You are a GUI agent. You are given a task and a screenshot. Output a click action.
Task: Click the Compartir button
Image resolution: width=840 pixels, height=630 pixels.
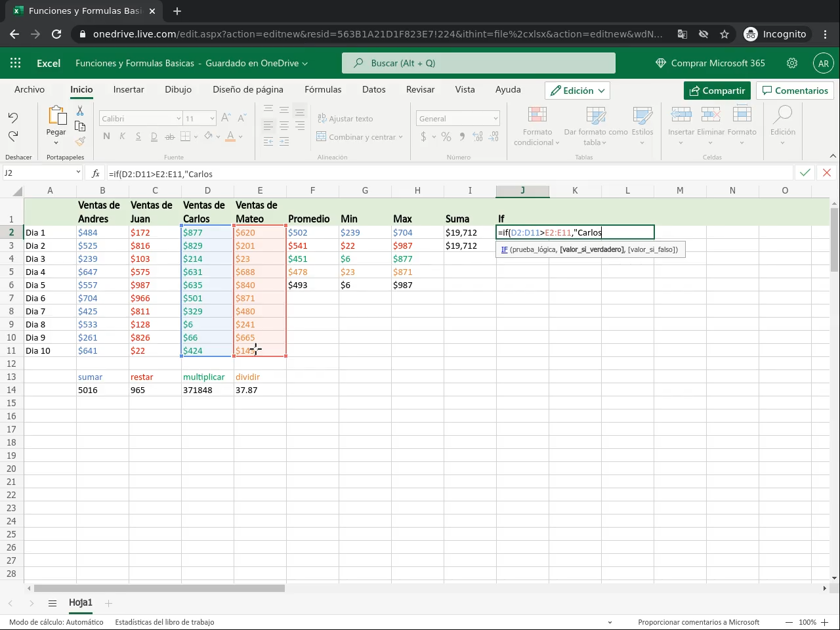(x=717, y=91)
